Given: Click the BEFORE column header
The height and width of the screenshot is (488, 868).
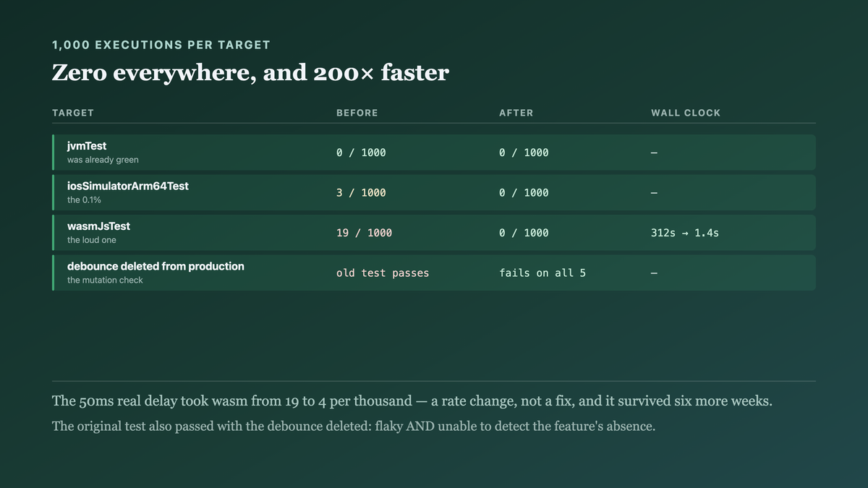Looking at the screenshot, I should [x=357, y=113].
